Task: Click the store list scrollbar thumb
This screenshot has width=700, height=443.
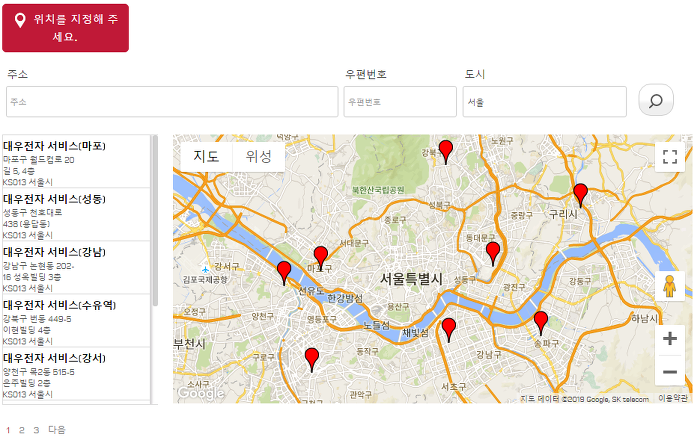Action: [155, 221]
